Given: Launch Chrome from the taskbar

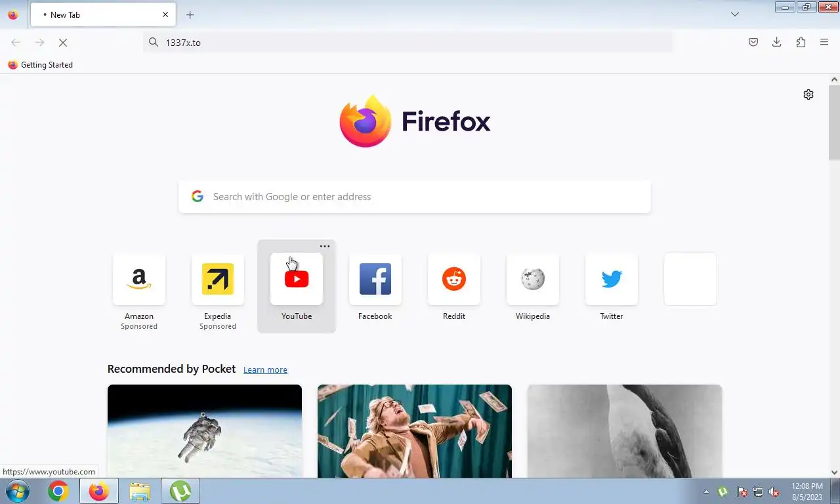Looking at the screenshot, I should pos(58,491).
